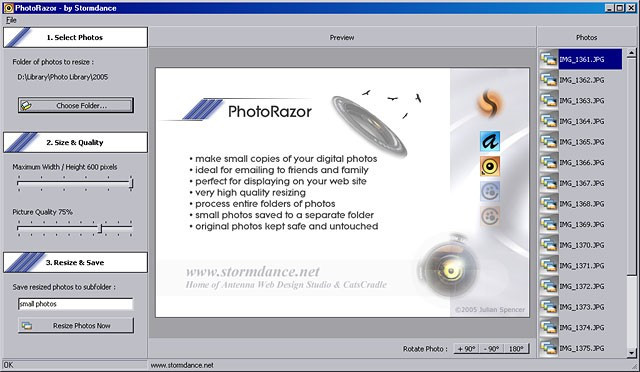The image size is (640, 372).
Task: Click thumbnail icon of IMG_1365.JPG
Action: point(549,142)
